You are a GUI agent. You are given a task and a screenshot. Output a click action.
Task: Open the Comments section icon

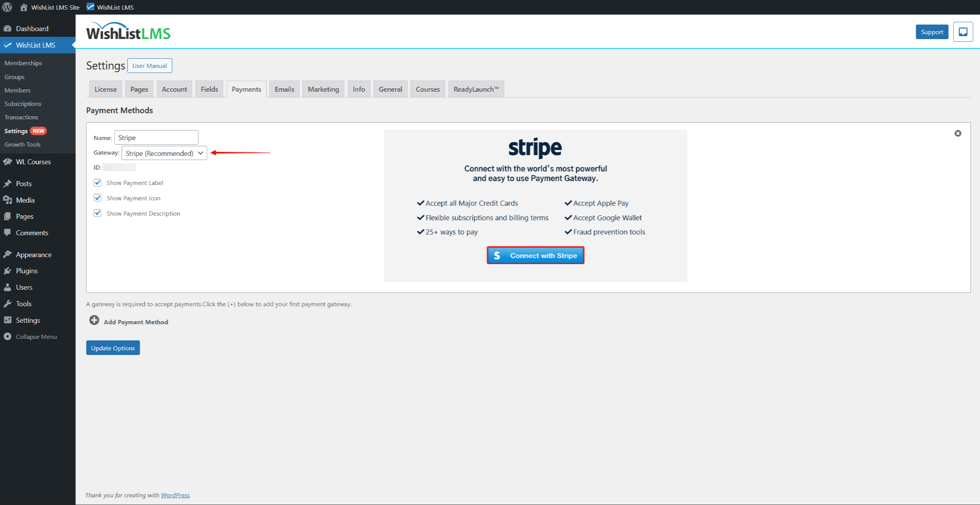(x=8, y=233)
